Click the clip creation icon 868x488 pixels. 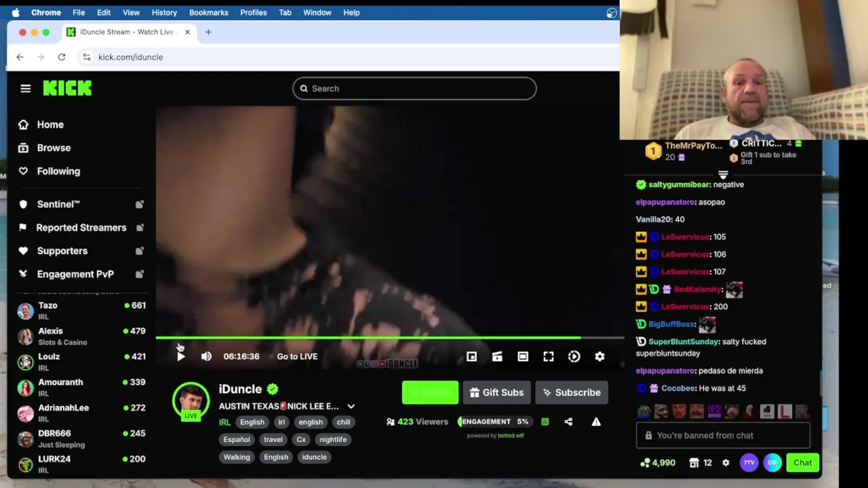coord(497,357)
